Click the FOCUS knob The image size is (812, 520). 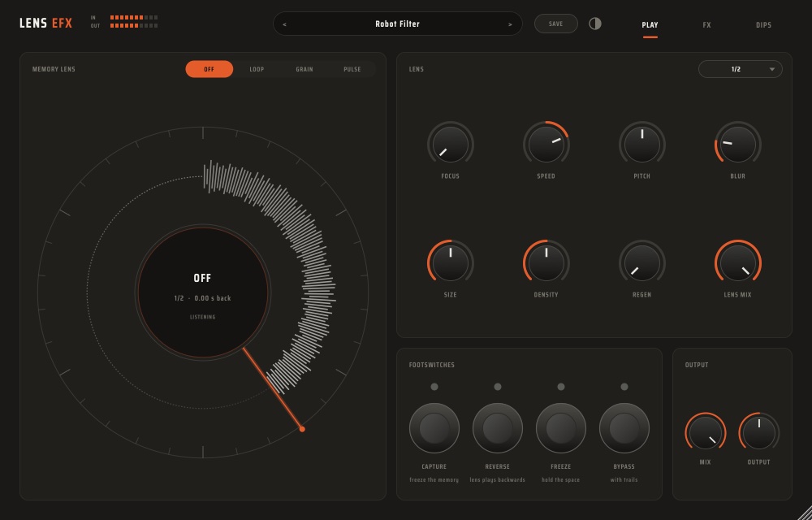pos(451,145)
